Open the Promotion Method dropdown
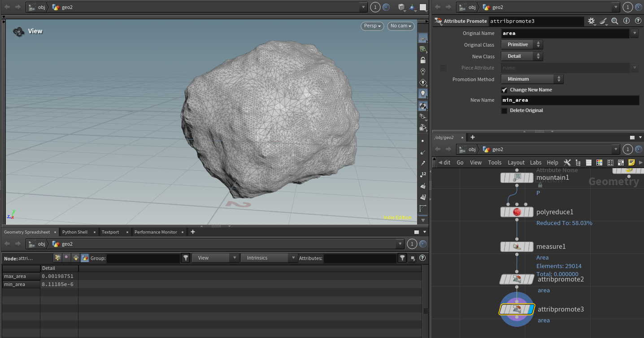The image size is (644, 338). (532, 79)
